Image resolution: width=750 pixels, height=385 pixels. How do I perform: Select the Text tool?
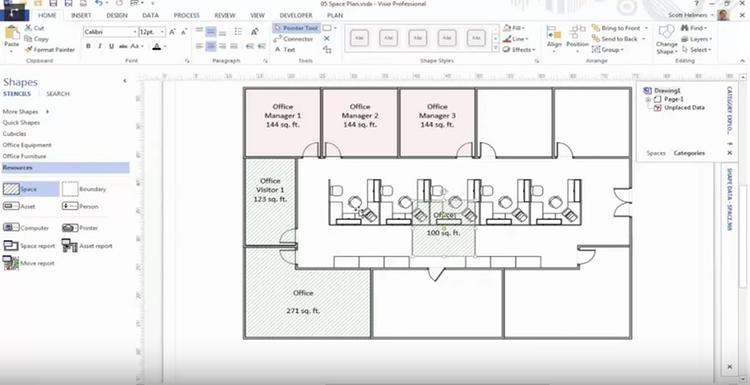pos(285,49)
